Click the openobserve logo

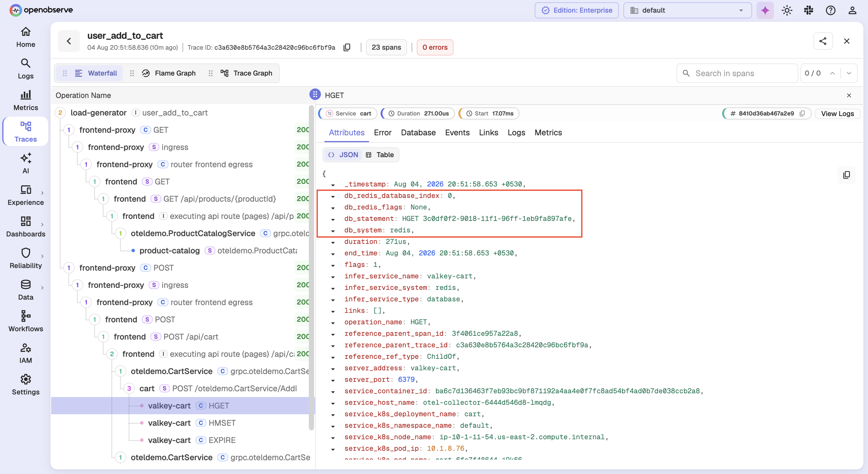pos(41,10)
